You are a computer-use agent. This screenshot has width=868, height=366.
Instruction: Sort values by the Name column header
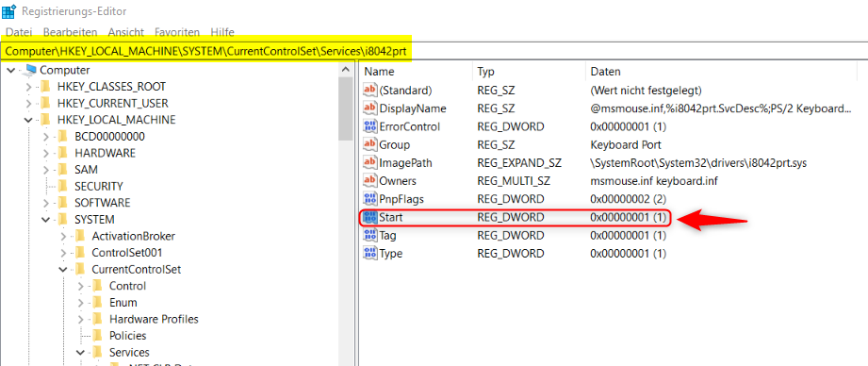416,72
